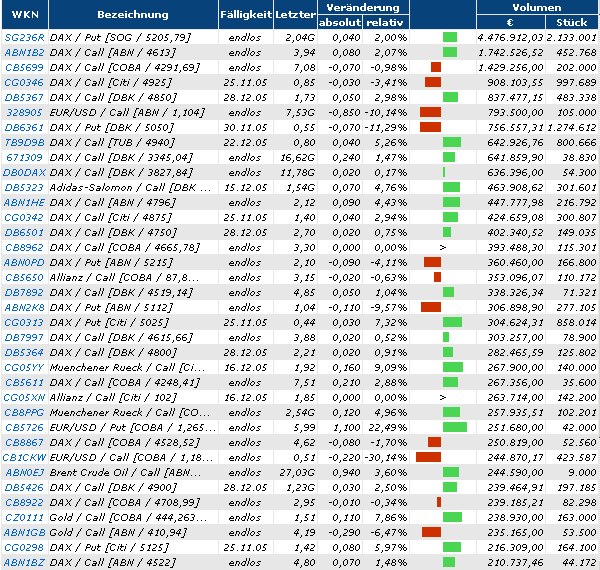
Task: Click the Fälligkeit column header
Action: (246, 15)
